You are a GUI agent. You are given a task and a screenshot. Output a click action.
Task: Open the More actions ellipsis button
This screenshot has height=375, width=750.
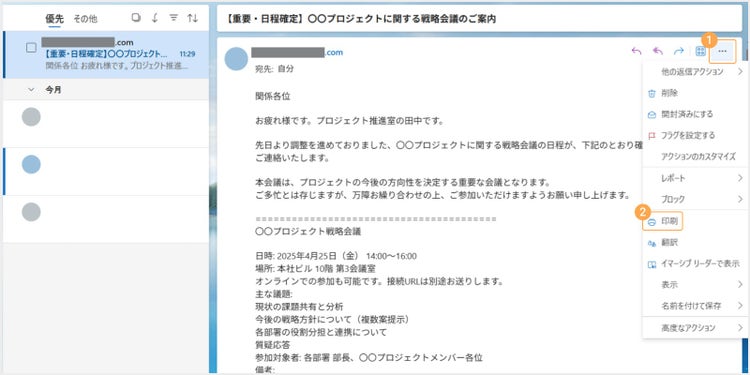click(x=722, y=52)
